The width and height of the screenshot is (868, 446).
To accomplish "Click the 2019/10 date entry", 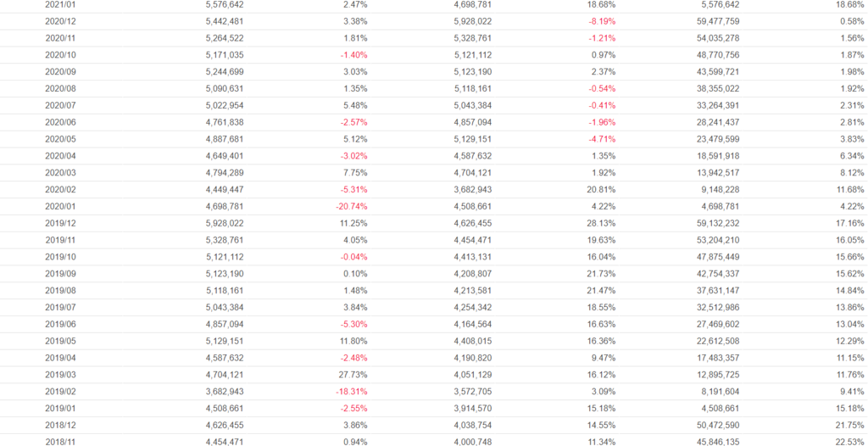I will pyautogui.click(x=60, y=257).
